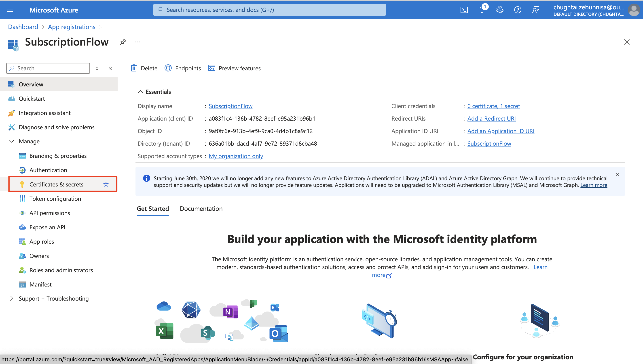Favorite Certificates & secrets with star
643x364 pixels.
[106, 184]
